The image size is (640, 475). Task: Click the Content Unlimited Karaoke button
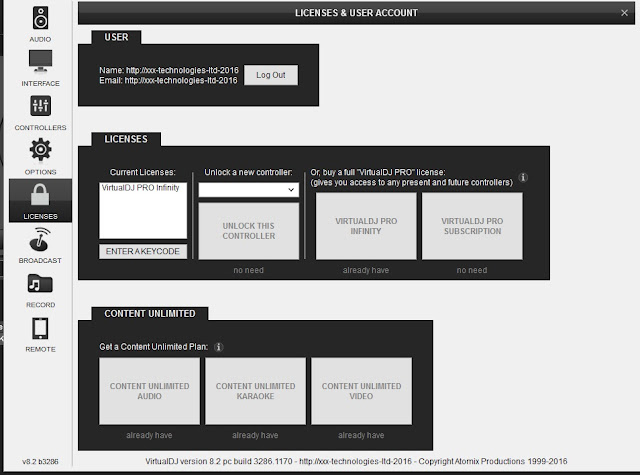pyautogui.click(x=255, y=391)
